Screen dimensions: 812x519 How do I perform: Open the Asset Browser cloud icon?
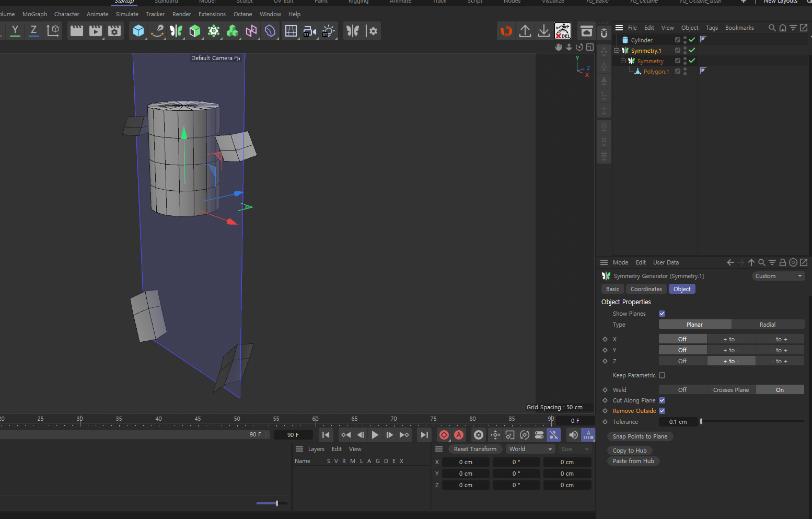pos(587,31)
